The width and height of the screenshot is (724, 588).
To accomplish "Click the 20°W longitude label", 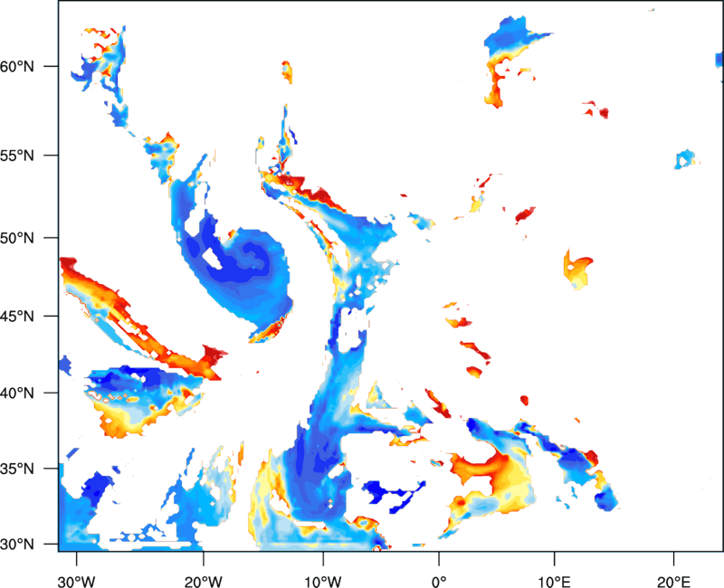I will point(204,582).
